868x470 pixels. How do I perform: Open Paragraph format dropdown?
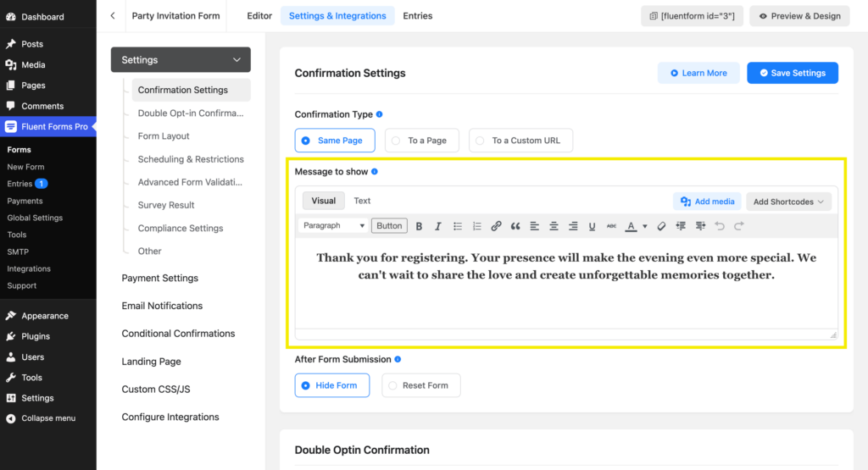tap(333, 225)
